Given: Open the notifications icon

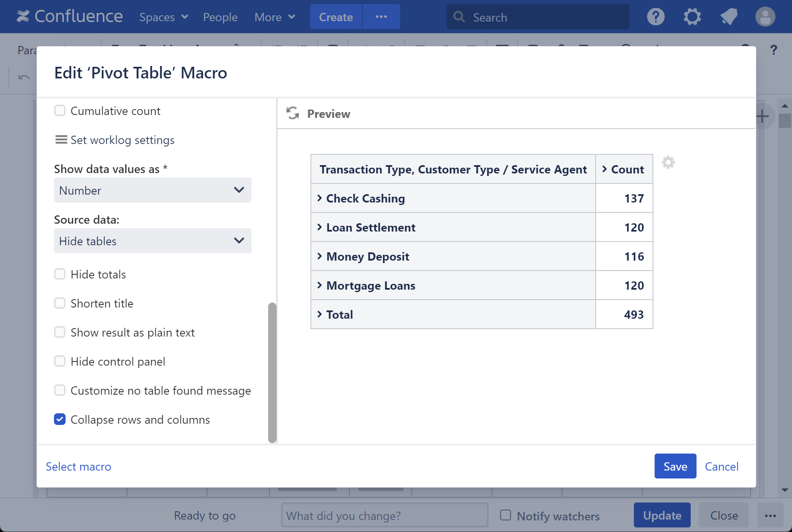Looking at the screenshot, I should click(x=728, y=17).
